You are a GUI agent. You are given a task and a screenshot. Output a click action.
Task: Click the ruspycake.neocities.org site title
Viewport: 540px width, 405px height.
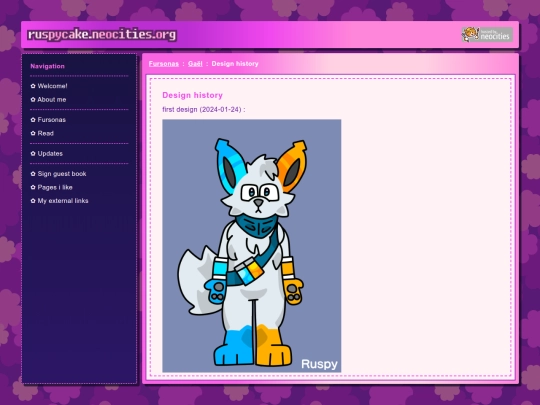point(102,34)
